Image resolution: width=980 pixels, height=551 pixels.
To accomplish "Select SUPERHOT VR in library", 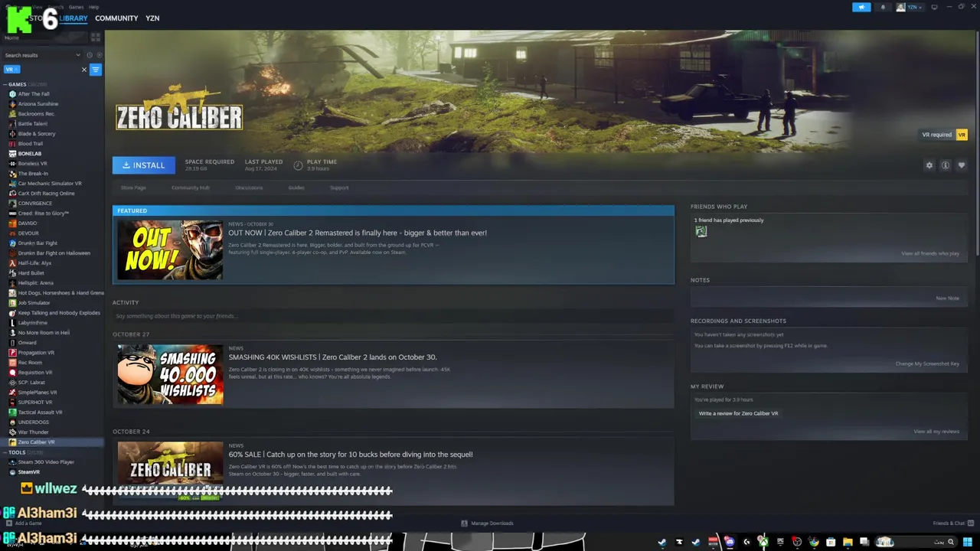I will 35,403.
